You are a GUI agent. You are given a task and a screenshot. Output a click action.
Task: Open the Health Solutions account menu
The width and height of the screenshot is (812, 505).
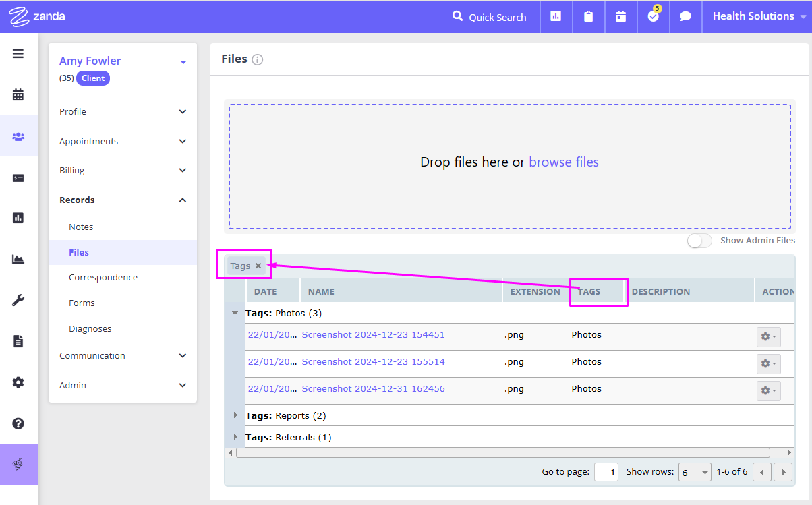click(755, 16)
